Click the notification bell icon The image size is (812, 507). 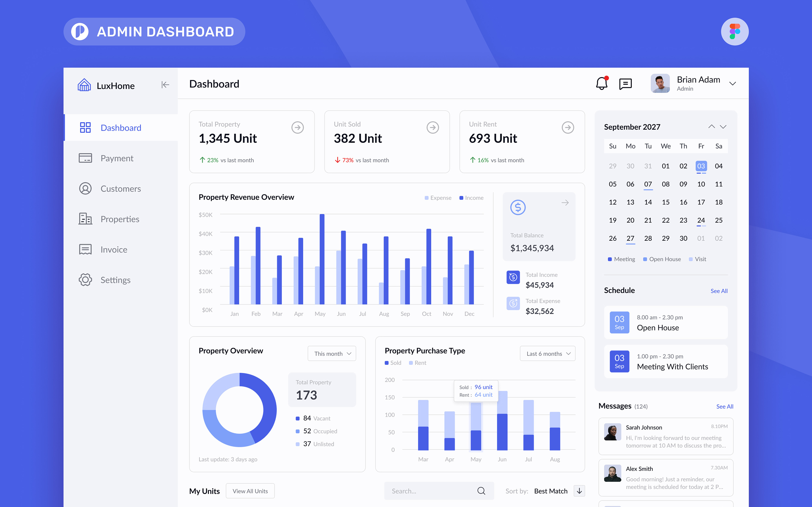point(602,84)
